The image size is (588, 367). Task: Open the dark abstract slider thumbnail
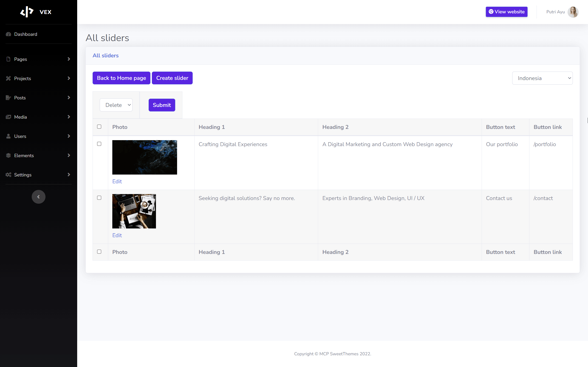(144, 157)
